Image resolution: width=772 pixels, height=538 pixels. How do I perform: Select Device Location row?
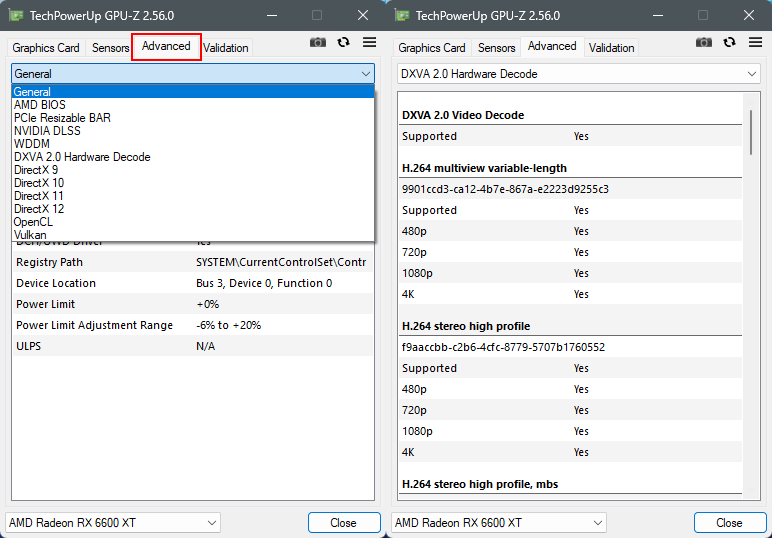coord(193,284)
